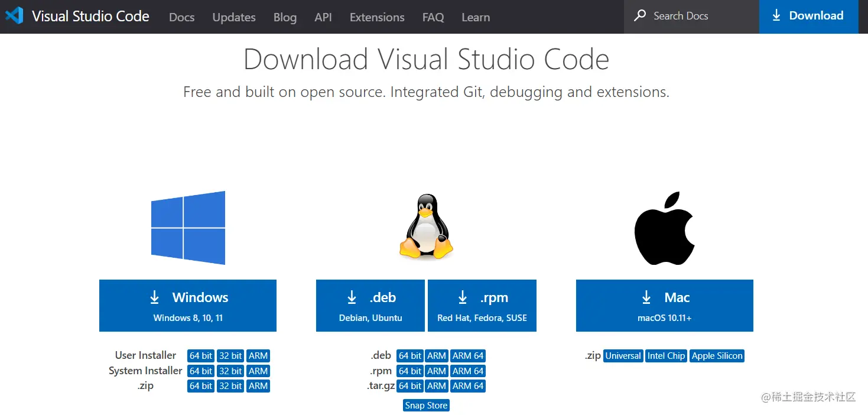
Task: Download Linux .deb ARM
Action: point(437,356)
